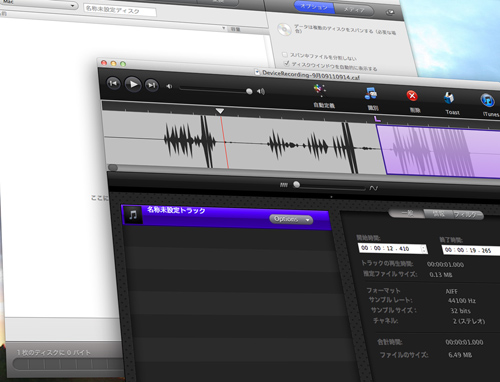
Task: Close the recording window with red button
Action: [x=104, y=62]
